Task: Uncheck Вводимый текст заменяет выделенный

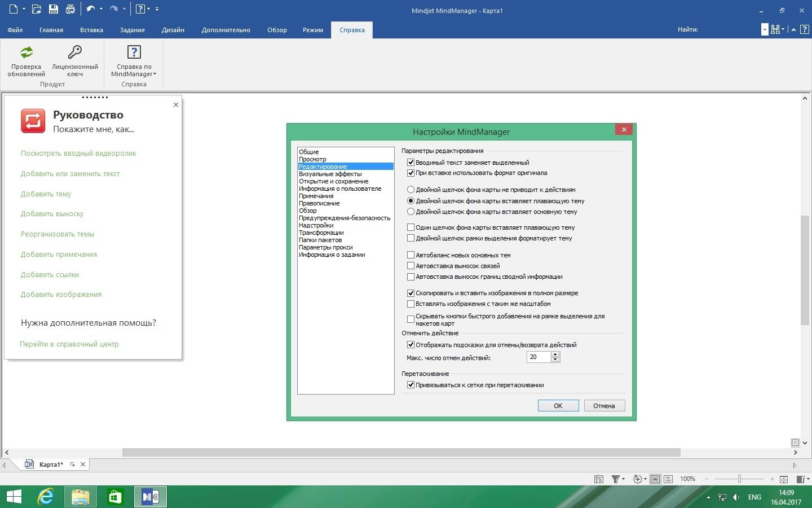Action: [411, 163]
